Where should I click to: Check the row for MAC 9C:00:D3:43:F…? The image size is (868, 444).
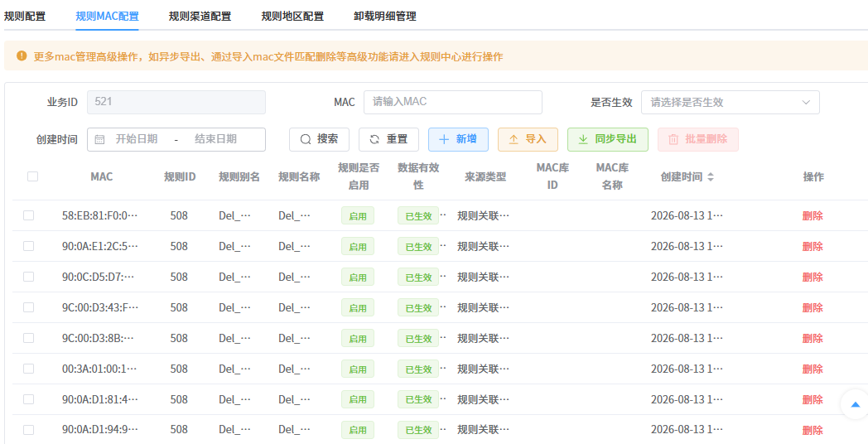[x=28, y=307]
